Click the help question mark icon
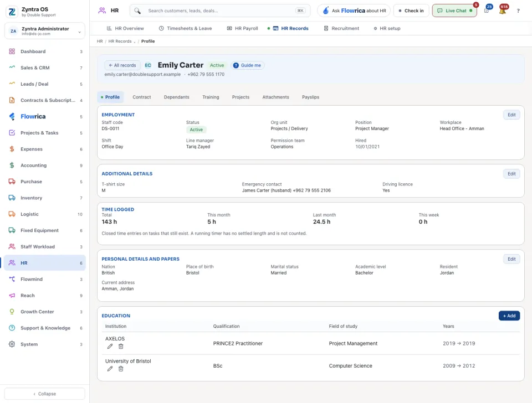The width and height of the screenshot is (532, 403). 518,11
